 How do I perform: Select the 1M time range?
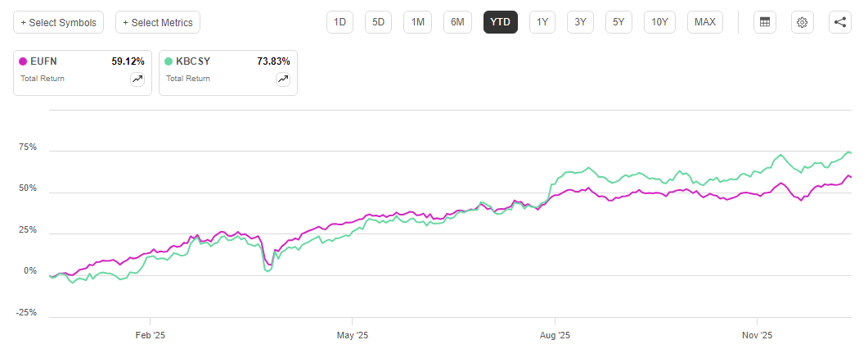click(x=418, y=22)
